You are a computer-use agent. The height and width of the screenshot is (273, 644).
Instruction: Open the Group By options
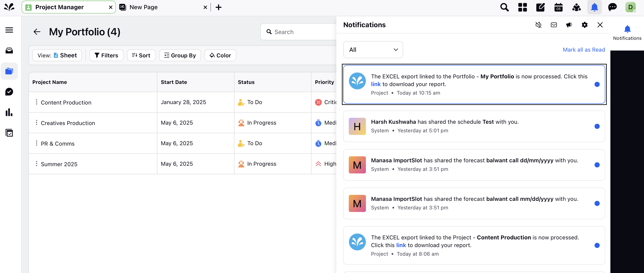[180, 55]
